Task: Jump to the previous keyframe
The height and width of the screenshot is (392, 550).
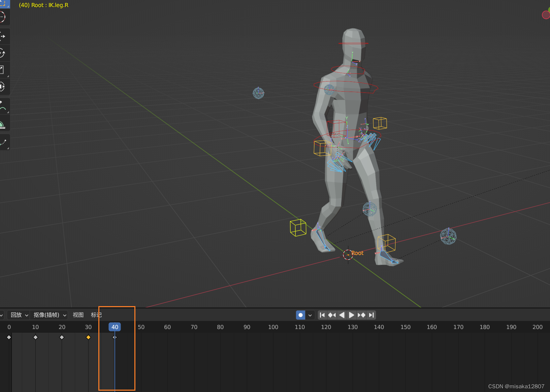Action: click(x=332, y=315)
